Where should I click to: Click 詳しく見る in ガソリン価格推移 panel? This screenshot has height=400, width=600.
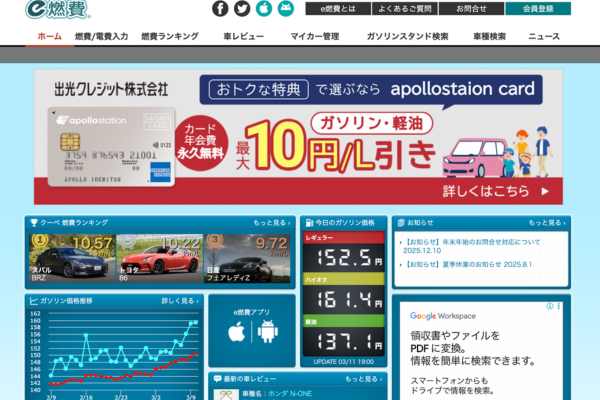[x=180, y=301]
